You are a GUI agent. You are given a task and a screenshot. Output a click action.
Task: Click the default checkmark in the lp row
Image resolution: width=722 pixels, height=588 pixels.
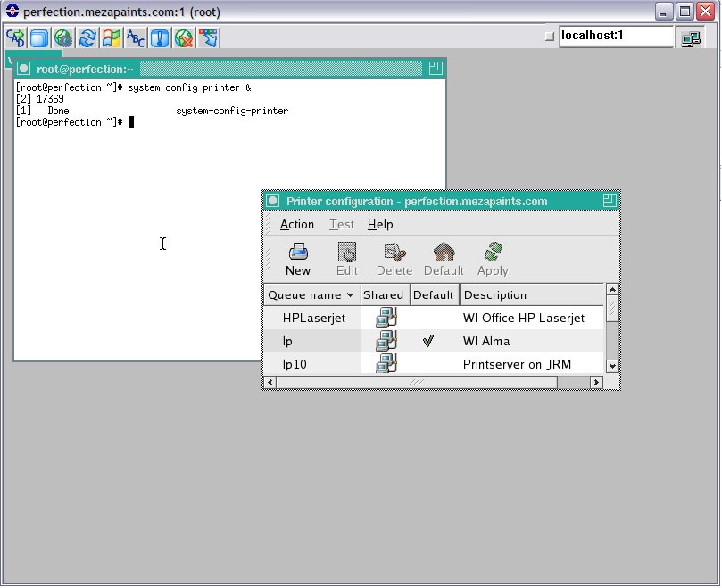(x=428, y=341)
